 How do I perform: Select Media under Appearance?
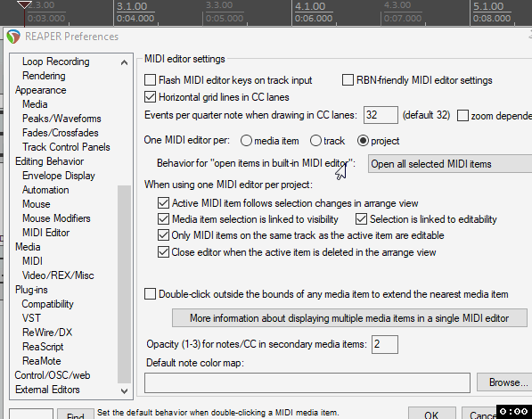click(35, 104)
